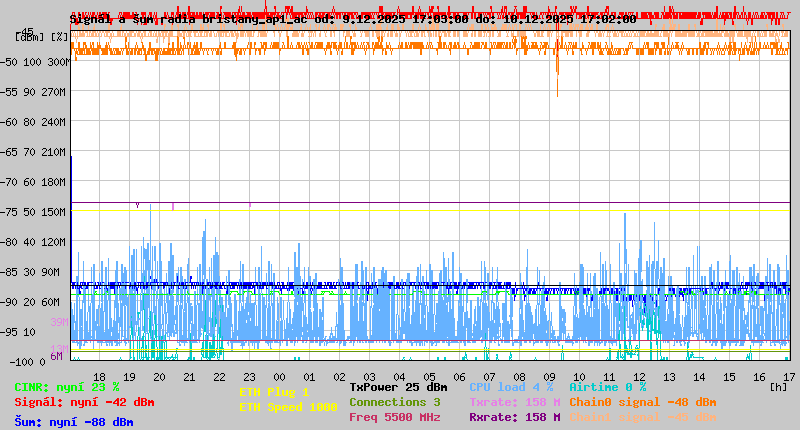This screenshot has height=430, width=800.
Task: Click the '15' hour label on x-axis
Action: [729, 377]
